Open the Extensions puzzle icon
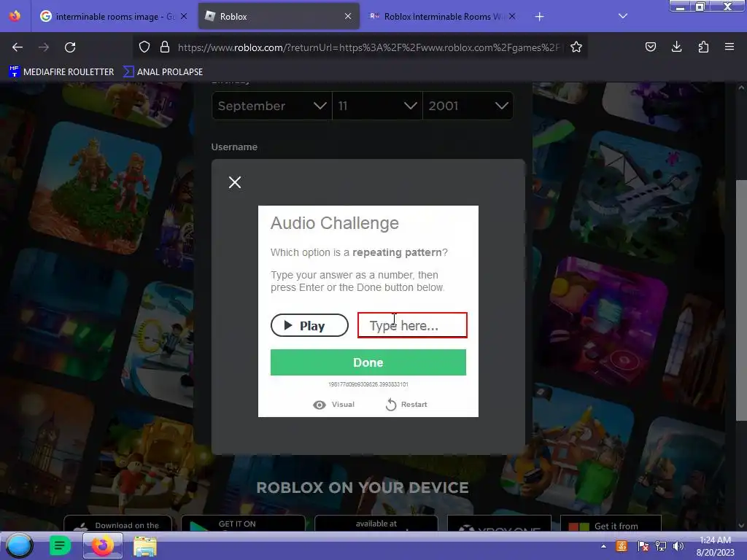 pyautogui.click(x=703, y=47)
